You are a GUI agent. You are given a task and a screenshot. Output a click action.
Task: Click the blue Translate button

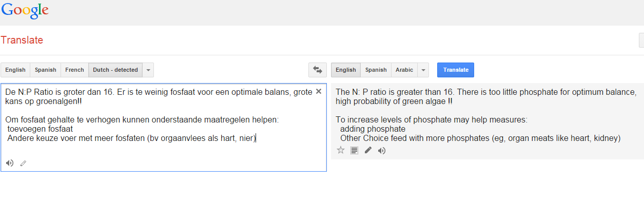pos(456,70)
